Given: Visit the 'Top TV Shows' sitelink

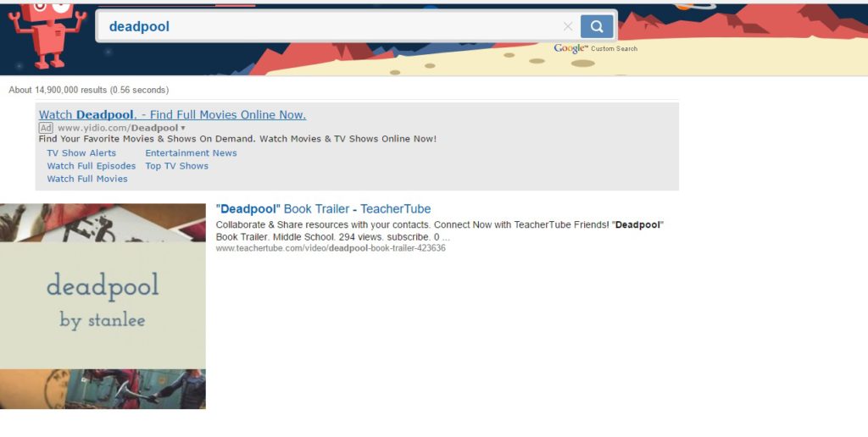Looking at the screenshot, I should [176, 166].
